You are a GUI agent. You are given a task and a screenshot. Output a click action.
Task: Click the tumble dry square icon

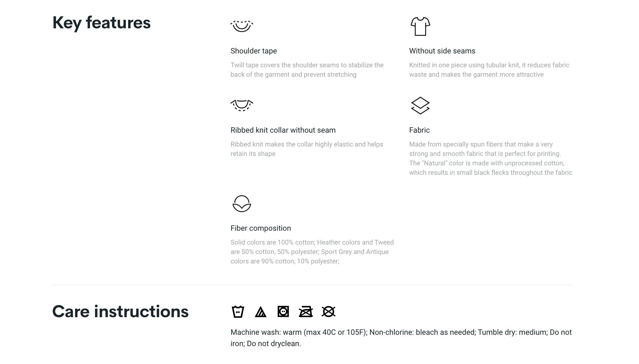click(x=283, y=312)
